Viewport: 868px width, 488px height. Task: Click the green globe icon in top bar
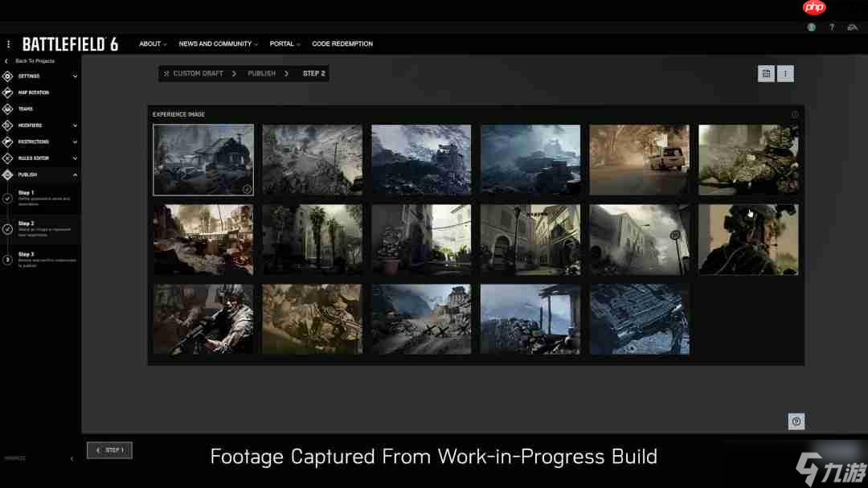[x=811, y=27]
